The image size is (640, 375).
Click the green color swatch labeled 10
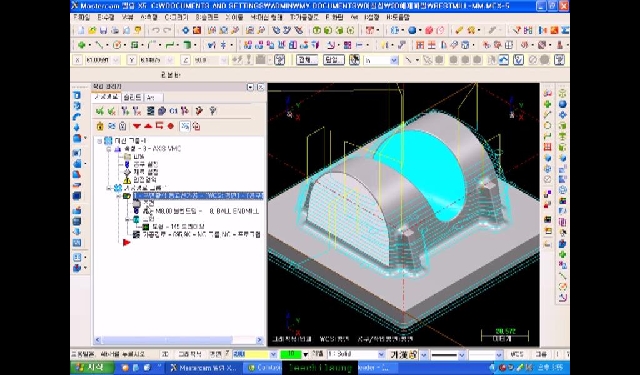pos(291,354)
